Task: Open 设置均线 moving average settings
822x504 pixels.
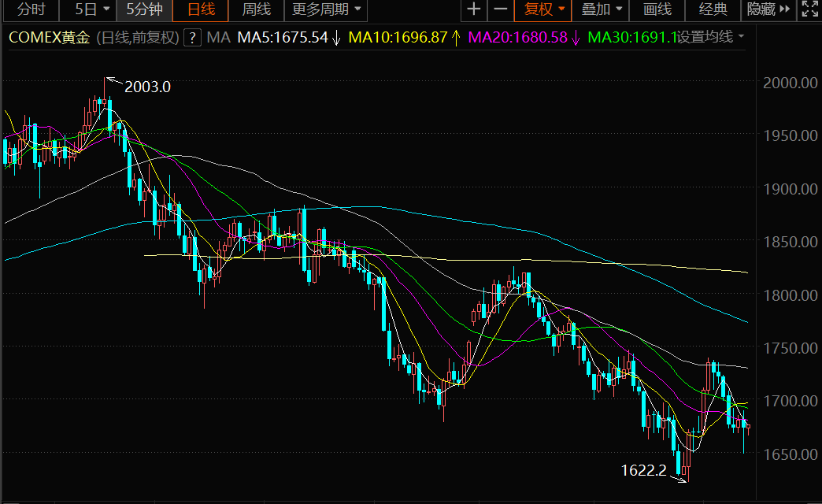Action: pyautogui.click(x=711, y=37)
